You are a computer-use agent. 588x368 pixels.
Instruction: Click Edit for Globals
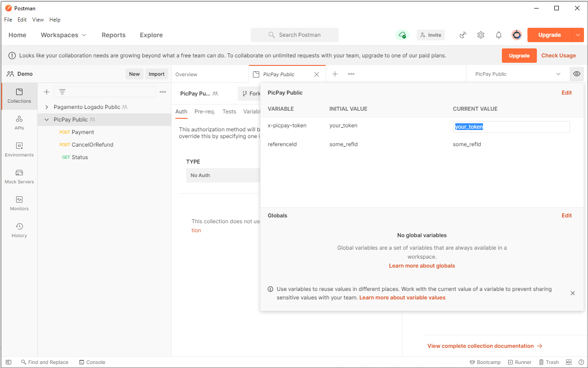pos(566,216)
